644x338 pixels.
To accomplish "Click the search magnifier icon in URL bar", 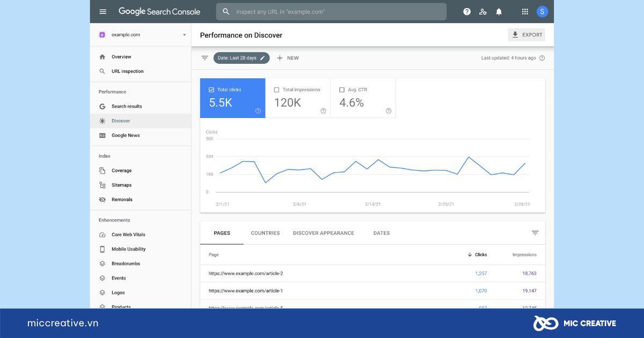I will [x=226, y=11].
